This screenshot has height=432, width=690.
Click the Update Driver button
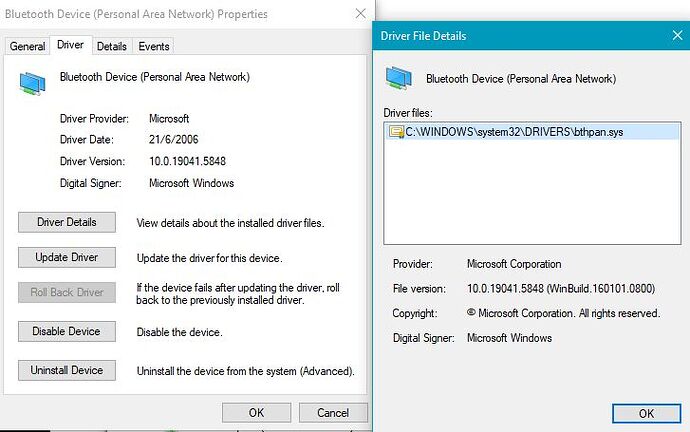(x=66, y=257)
